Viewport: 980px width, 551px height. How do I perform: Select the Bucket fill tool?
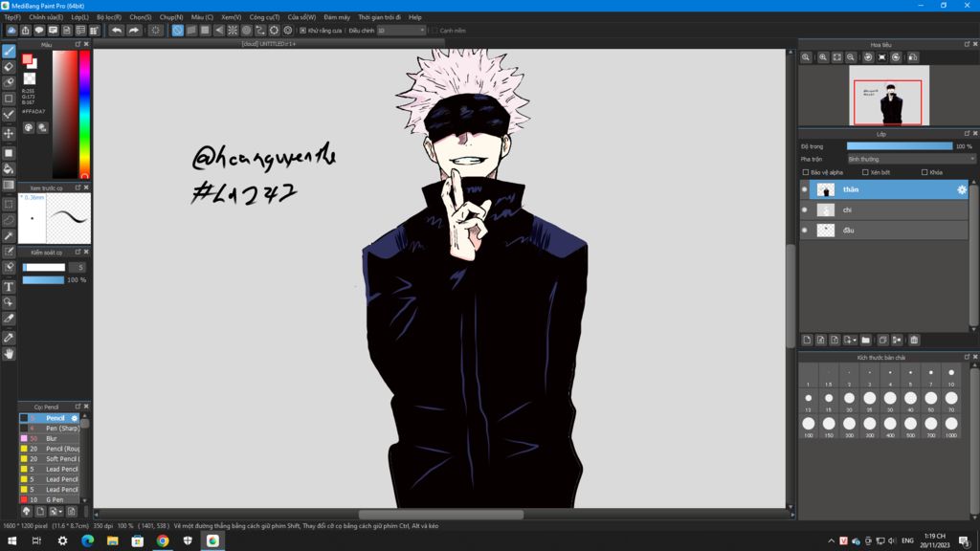coord(9,168)
